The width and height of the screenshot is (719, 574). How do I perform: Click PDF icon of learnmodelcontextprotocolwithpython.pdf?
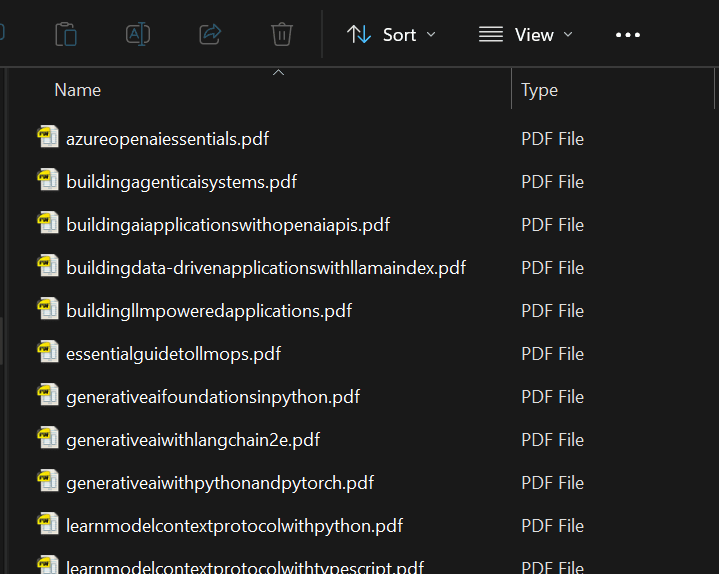point(48,524)
